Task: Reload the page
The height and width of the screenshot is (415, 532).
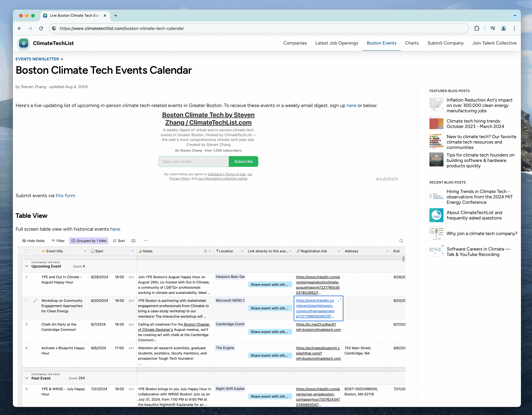Action: pyautogui.click(x=41, y=29)
